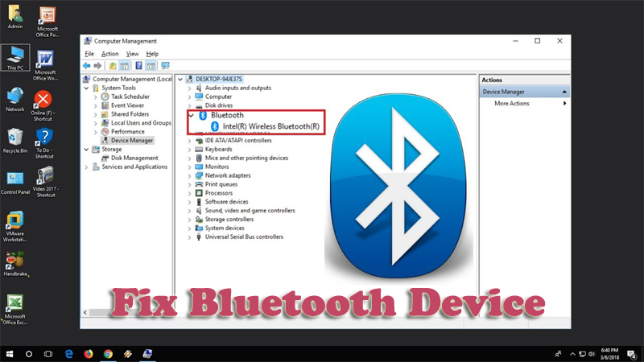Select Sound, video and game controllers

tap(250, 211)
